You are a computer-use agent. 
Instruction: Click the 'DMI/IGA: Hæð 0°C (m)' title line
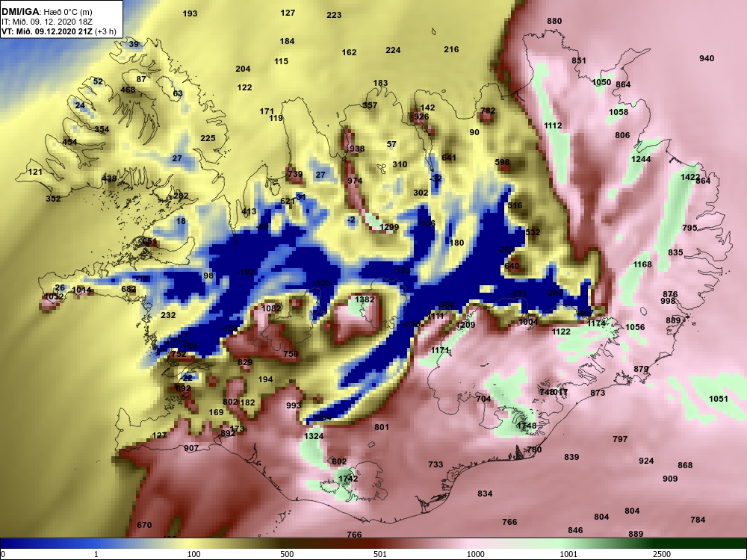coord(46,12)
